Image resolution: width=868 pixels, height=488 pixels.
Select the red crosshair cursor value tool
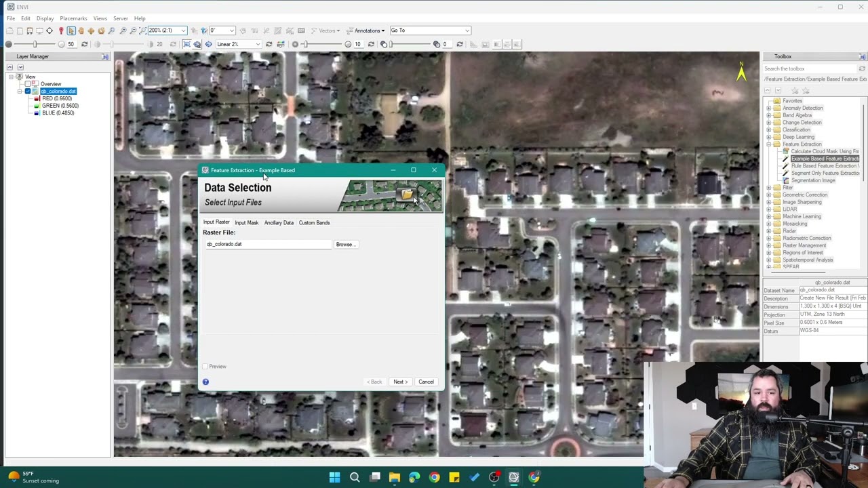(x=61, y=30)
